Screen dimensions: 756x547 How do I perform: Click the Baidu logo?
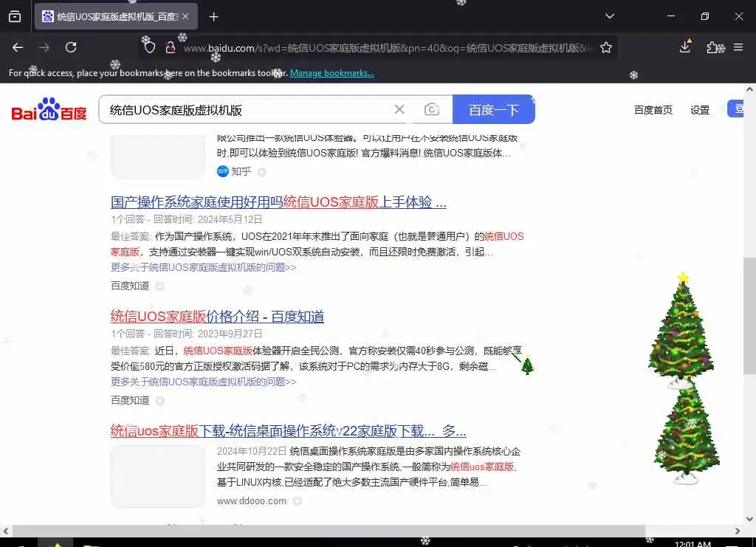click(x=49, y=109)
